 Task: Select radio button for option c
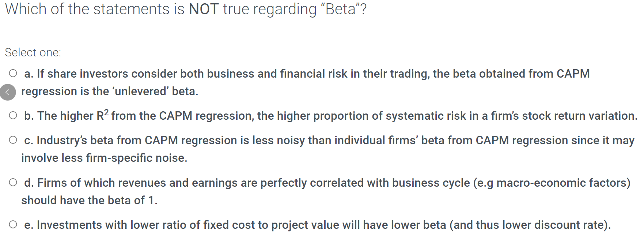13,139
